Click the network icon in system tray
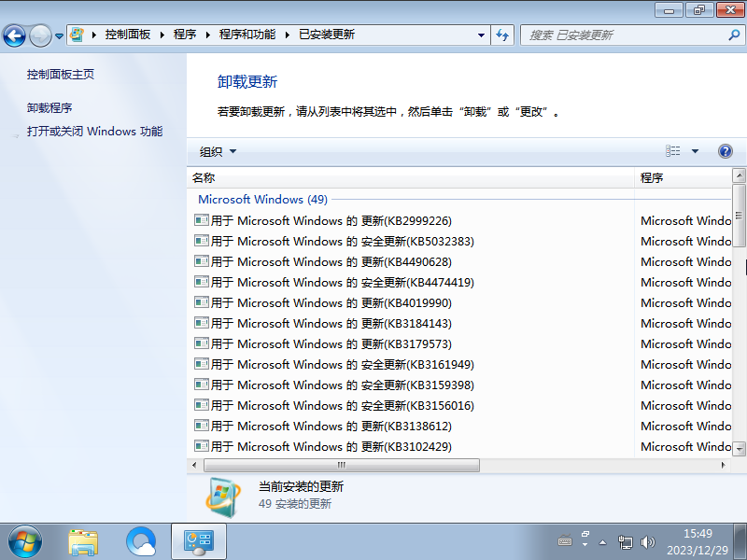 click(x=627, y=540)
